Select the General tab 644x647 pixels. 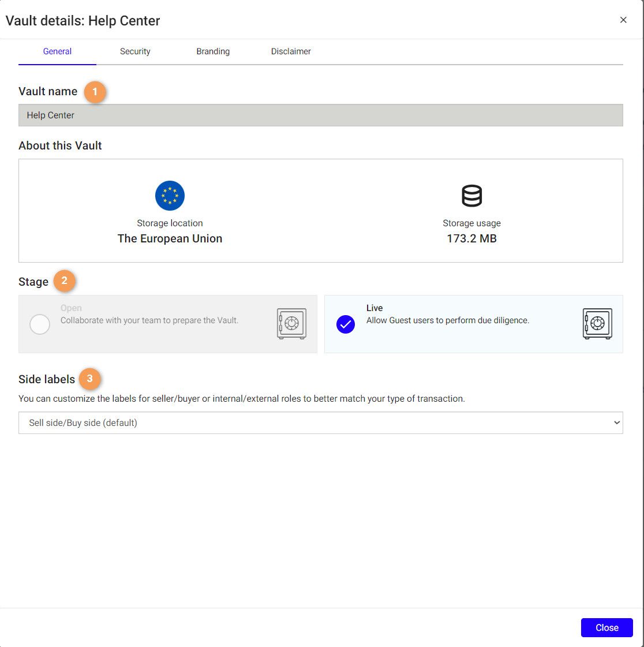click(x=57, y=51)
